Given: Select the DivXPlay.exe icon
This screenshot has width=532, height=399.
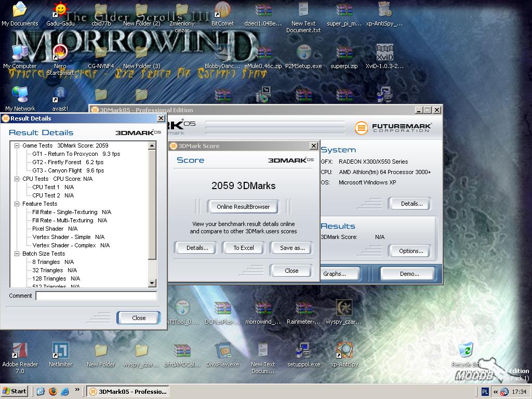Looking at the screenshot, I should tap(222, 354).
